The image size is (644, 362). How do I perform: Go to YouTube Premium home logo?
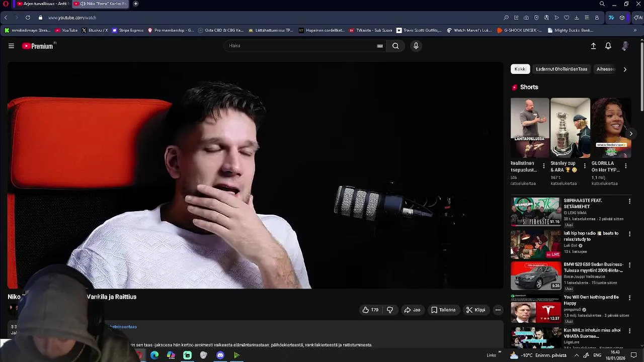point(38,46)
